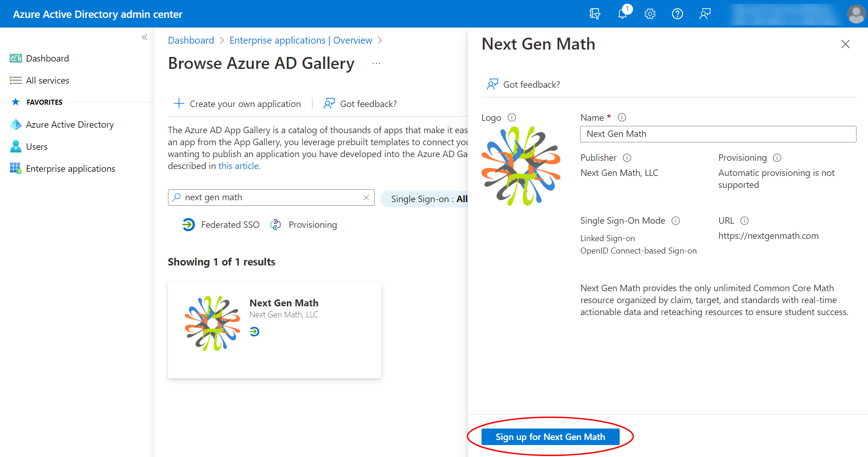Click the Dashboard icon in sidebar
This screenshot has width=868, height=457.
click(16, 58)
